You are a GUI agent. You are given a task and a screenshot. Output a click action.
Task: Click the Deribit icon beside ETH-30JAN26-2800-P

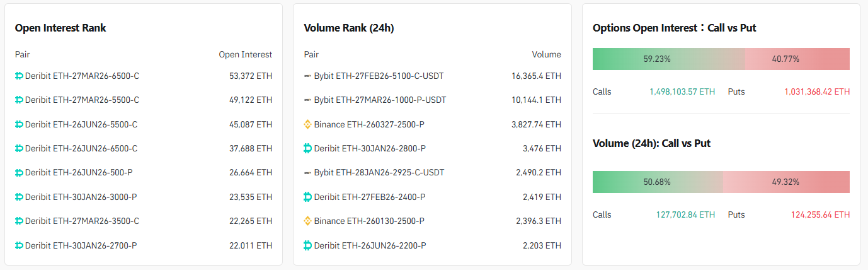click(x=307, y=148)
